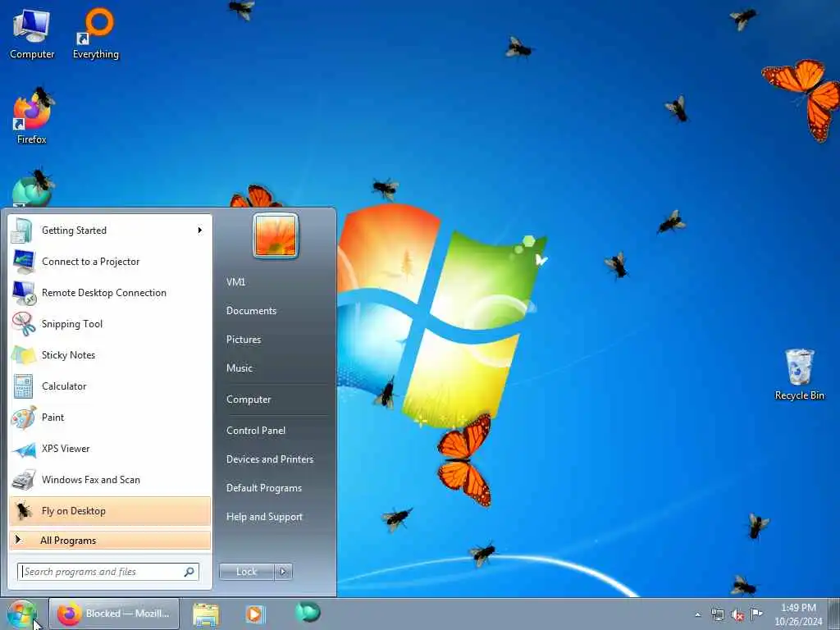Open Music from Start menu
The image size is (840, 630).
pos(240,368)
